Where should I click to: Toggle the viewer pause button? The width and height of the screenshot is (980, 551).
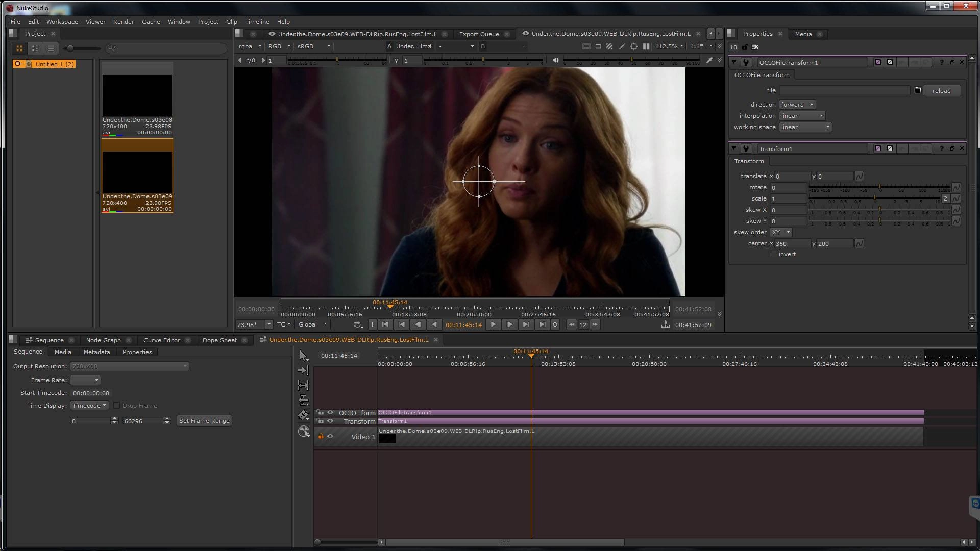click(646, 46)
